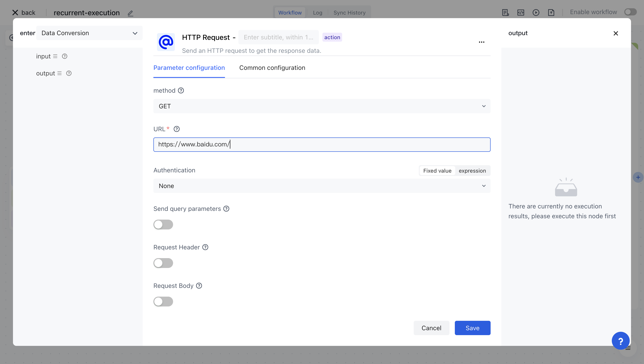Click the help icon beside method label

click(181, 91)
